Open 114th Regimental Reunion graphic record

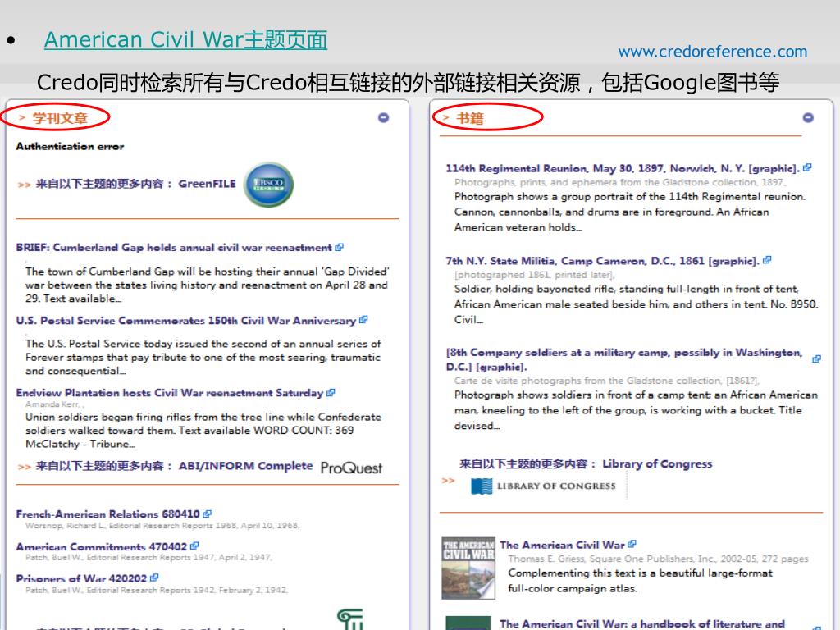pyautogui.click(x=623, y=168)
